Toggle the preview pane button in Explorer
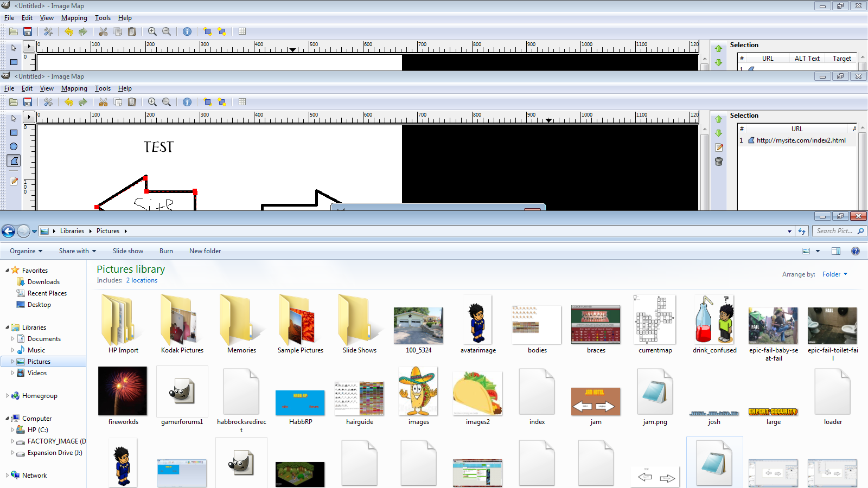The width and height of the screenshot is (868, 488). pyautogui.click(x=836, y=251)
